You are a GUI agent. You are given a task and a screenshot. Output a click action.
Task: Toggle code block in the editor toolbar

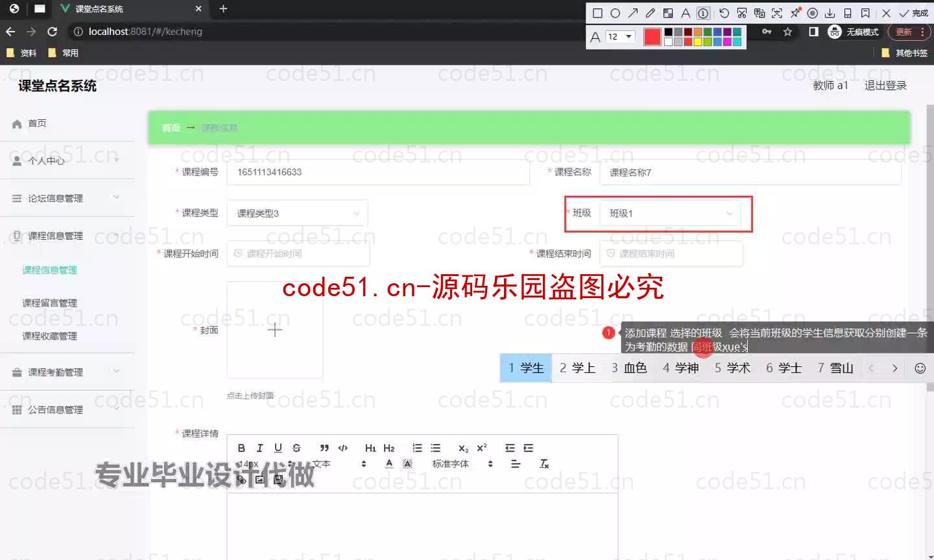tap(343, 448)
